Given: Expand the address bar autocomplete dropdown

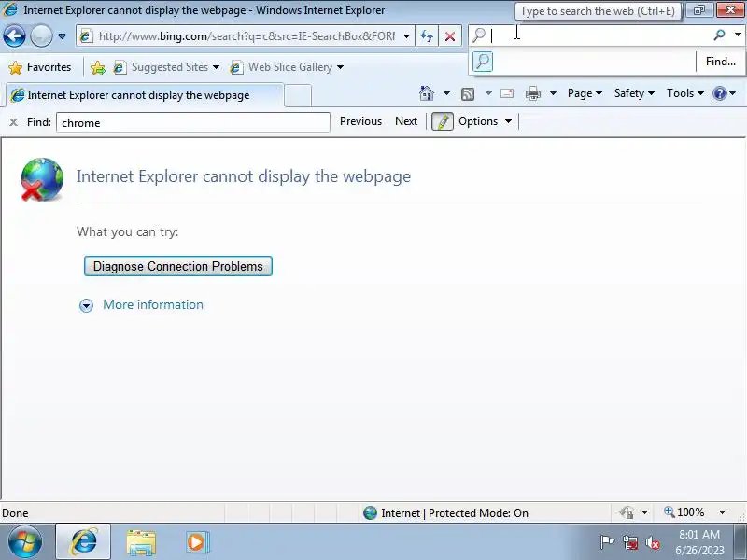Looking at the screenshot, I should pyautogui.click(x=407, y=35).
